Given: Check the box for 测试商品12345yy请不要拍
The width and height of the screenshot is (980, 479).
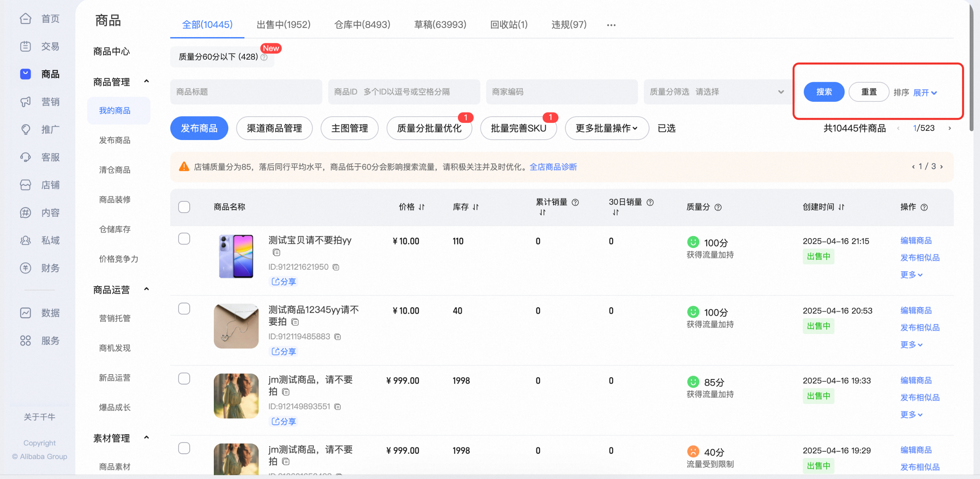Looking at the screenshot, I should (x=184, y=308).
